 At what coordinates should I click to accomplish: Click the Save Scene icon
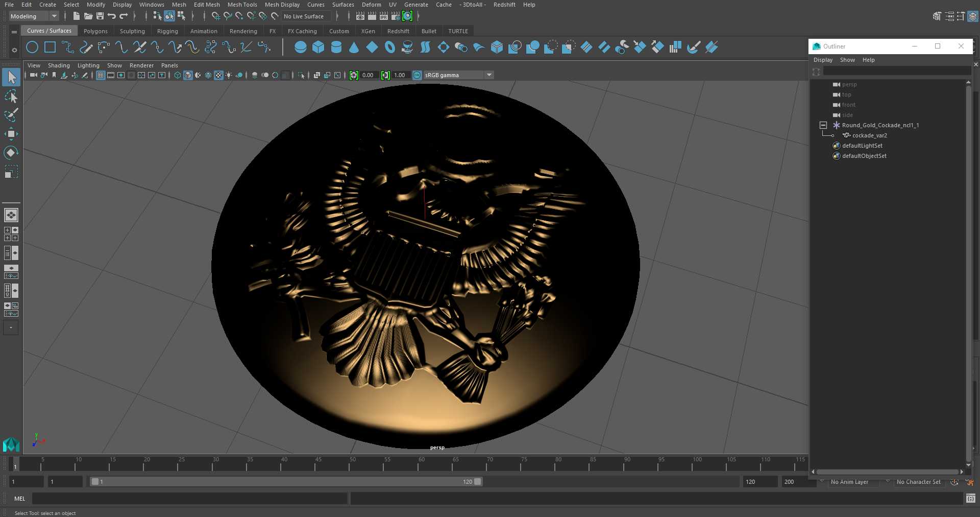click(100, 16)
